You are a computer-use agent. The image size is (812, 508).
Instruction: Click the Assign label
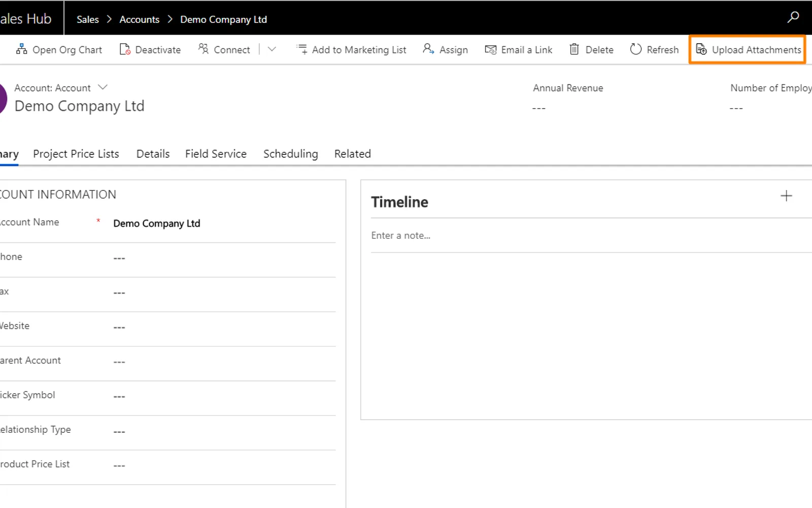[454, 50]
